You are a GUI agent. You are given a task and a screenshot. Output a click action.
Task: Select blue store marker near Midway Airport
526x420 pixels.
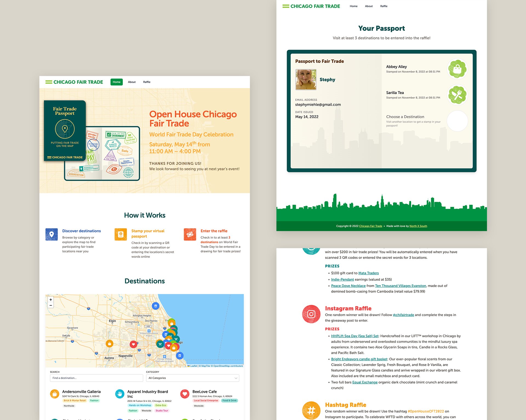180,356
